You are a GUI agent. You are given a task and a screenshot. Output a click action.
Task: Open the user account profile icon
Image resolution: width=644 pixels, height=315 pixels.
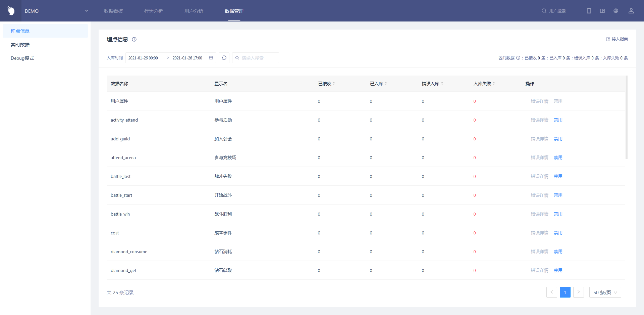[631, 11]
